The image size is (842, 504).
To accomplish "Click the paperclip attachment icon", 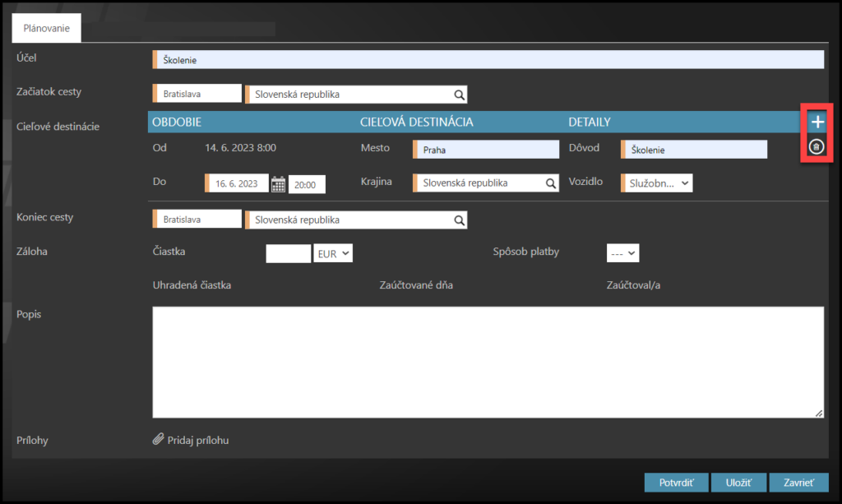I will point(159,440).
